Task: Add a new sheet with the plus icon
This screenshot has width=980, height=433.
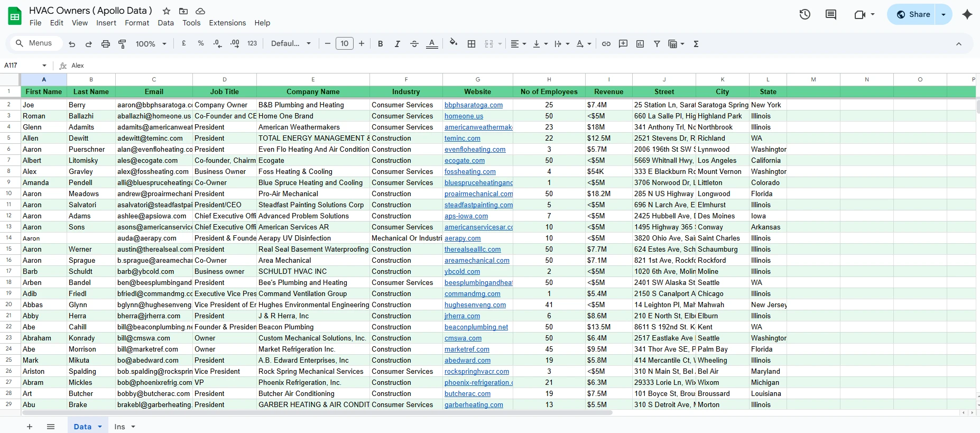Action: [30, 427]
